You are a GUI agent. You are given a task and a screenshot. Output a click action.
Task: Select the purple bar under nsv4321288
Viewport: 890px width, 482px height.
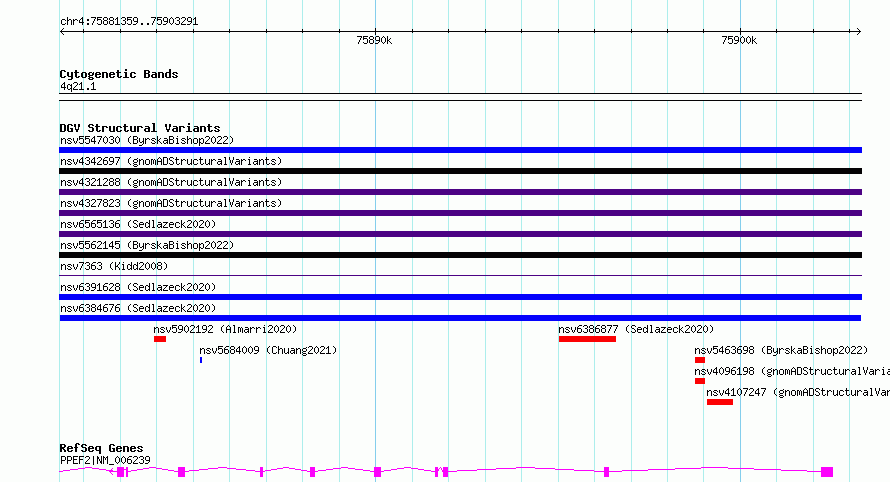tap(460, 192)
